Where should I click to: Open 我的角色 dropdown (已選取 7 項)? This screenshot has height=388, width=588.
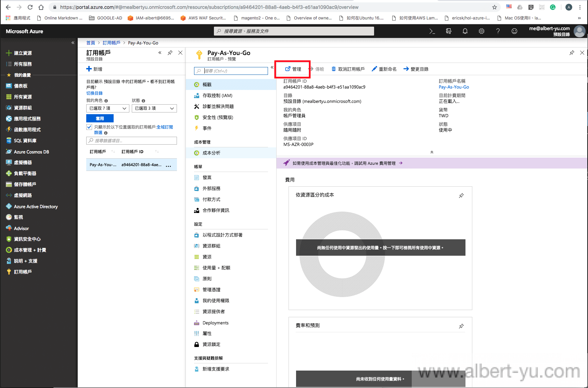coord(108,108)
